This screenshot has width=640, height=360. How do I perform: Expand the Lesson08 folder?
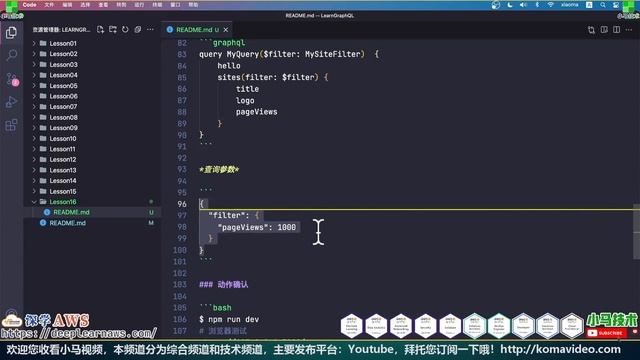click(34, 118)
